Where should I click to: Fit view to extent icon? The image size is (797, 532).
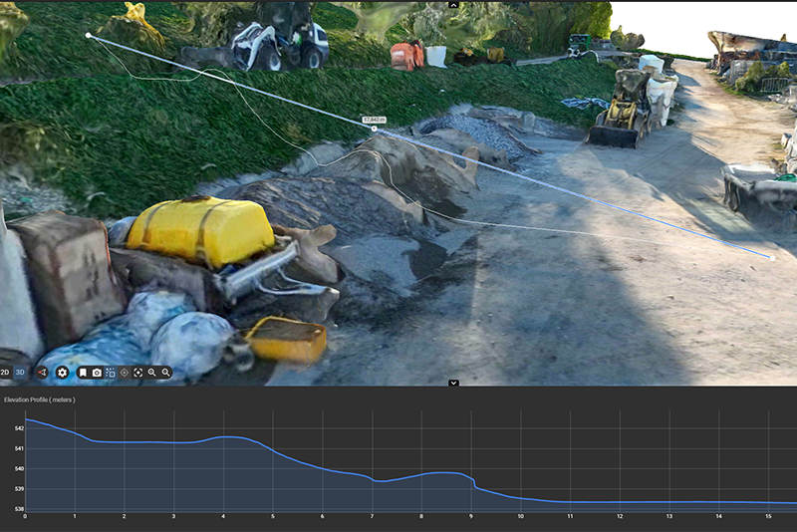pyautogui.click(x=137, y=373)
